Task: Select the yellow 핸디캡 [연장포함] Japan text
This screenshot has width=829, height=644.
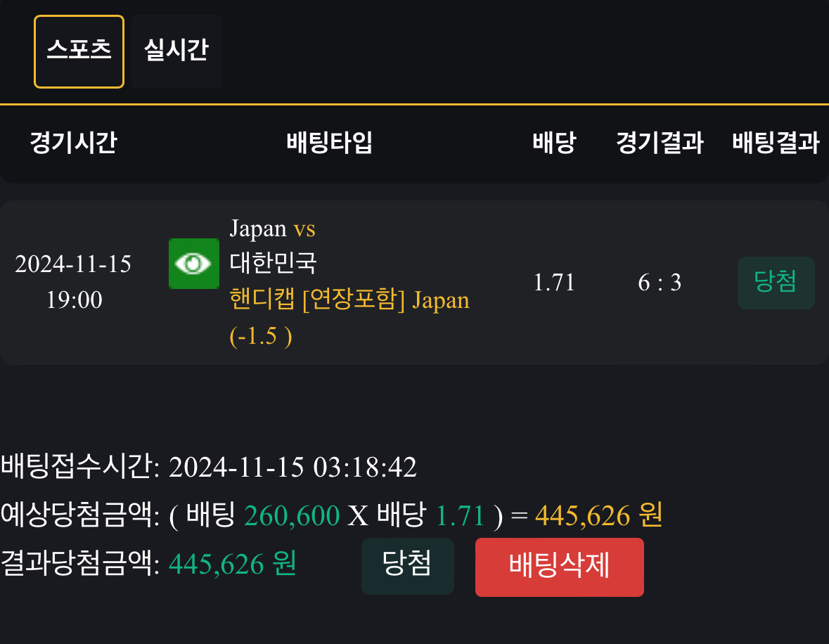Action: pos(349,301)
